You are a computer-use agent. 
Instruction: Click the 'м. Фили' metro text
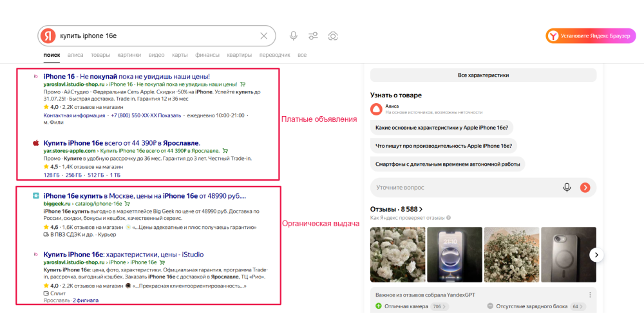coord(53,123)
